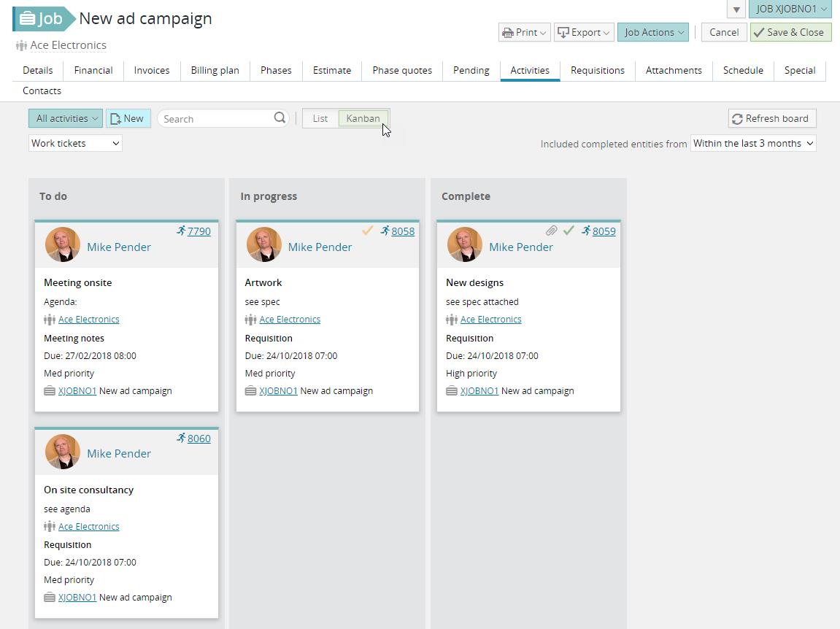
Task: Click the green checkmark on card 8059
Action: pyautogui.click(x=569, y=231)
